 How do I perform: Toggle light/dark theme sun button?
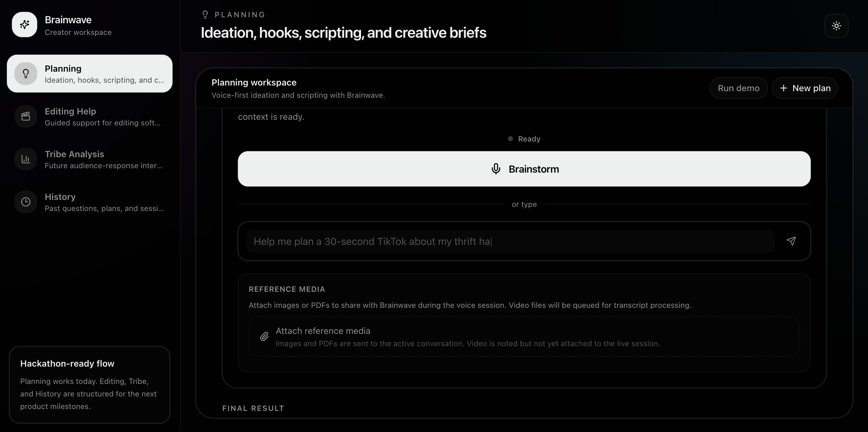tap(836, 26)
